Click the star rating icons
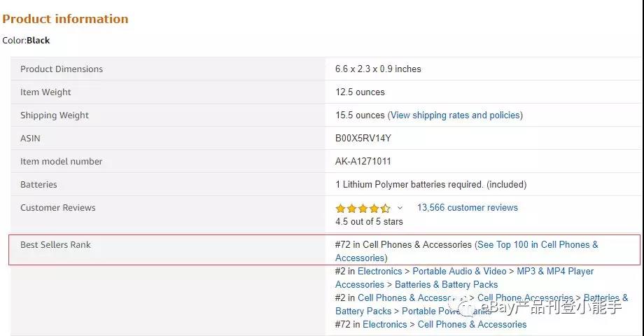Screen dimensions: 644x336 click(x=363, y=209)
